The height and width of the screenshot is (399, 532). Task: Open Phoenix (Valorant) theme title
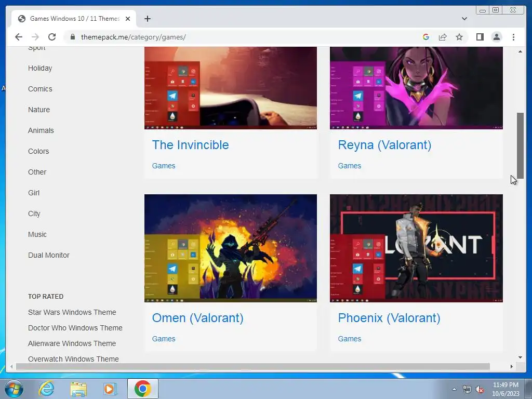pyautogui.click(x=389, y=318)
